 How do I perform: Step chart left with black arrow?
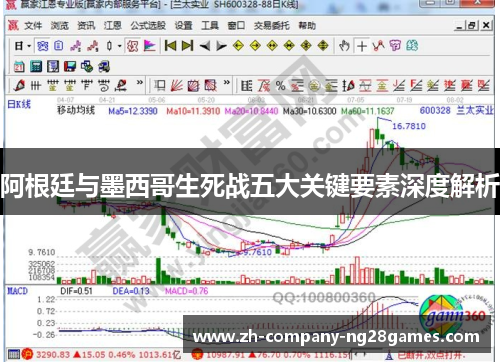click(205, 46)
